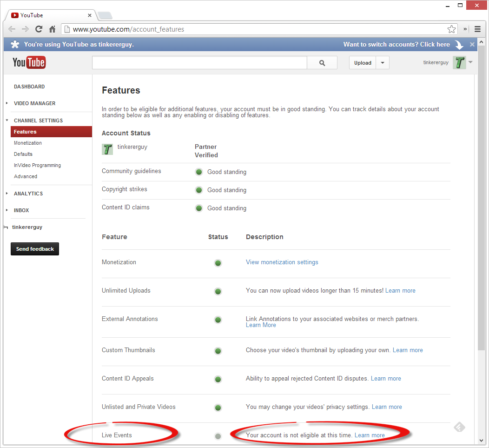Screen dimensions: 489x448
Task: Click the grey Live Events status dot
Action: (x=218, y=436)
